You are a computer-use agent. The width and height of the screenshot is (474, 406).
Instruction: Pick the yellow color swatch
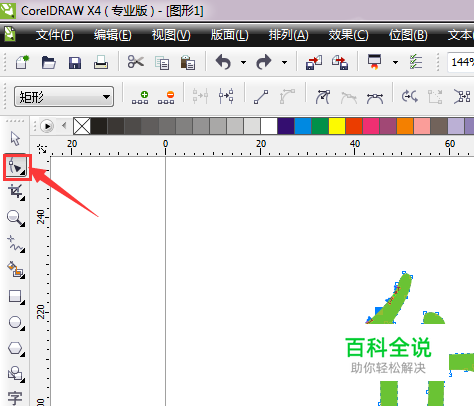click(337, 126)
